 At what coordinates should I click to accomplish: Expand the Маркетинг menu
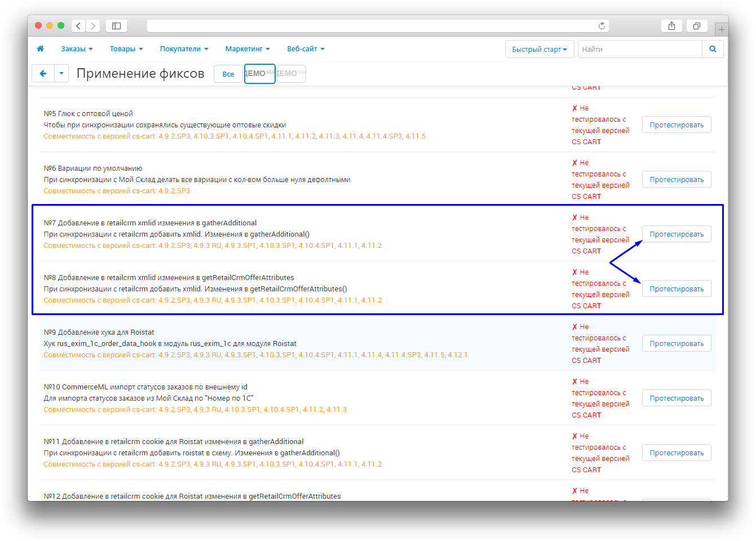pos(247,49)
